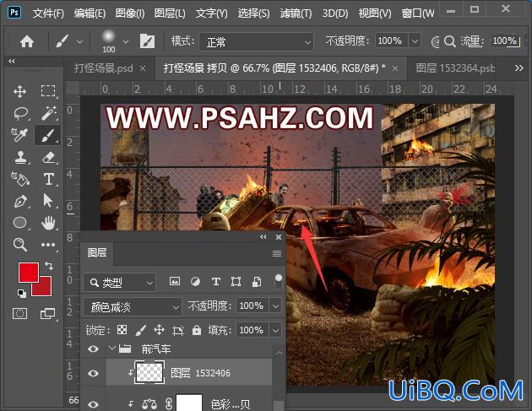Open the 文字(Y) menu
Viewport: 532px width, 411px height.
[x=211, y=14]
